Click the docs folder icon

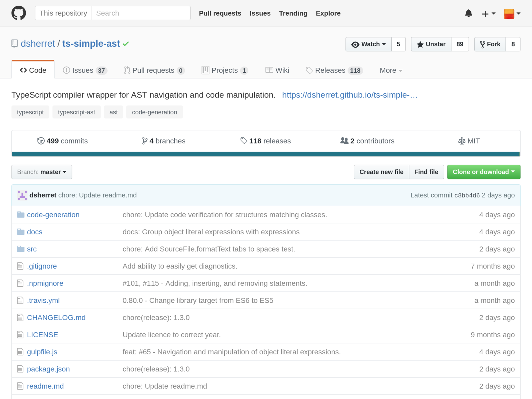tap(21, 232)
